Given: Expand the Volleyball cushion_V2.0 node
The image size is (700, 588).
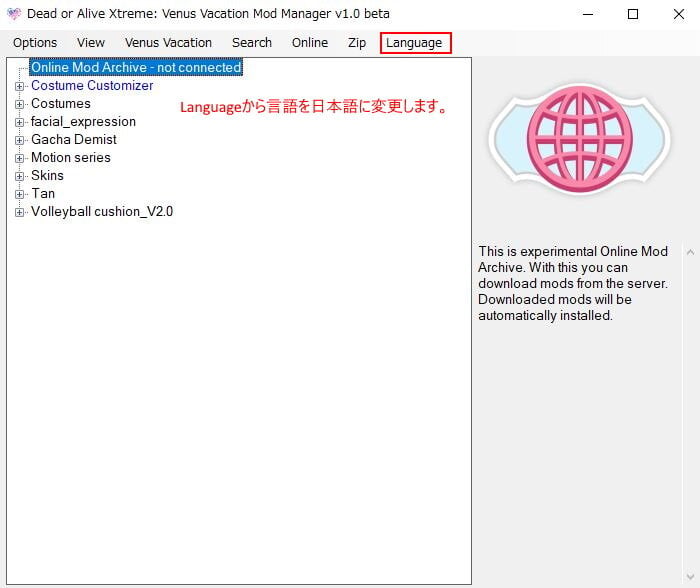Looking at the screenshot, I should (x=19, y=212).
